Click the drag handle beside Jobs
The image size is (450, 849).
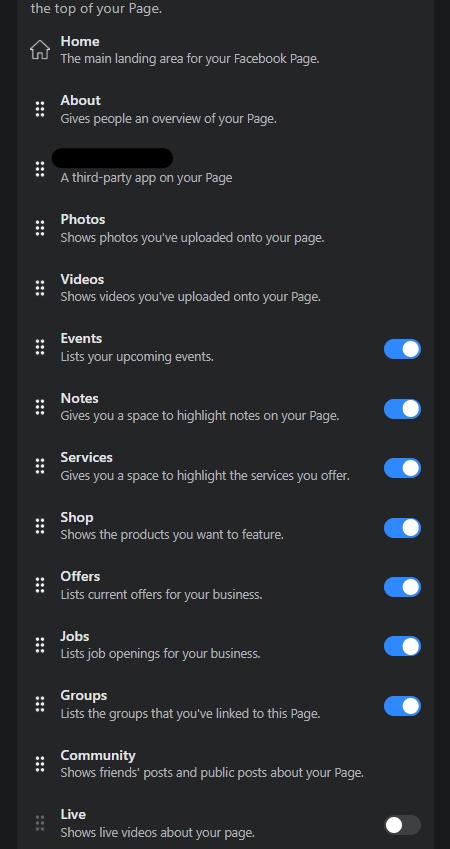click(x=40, y=645)
